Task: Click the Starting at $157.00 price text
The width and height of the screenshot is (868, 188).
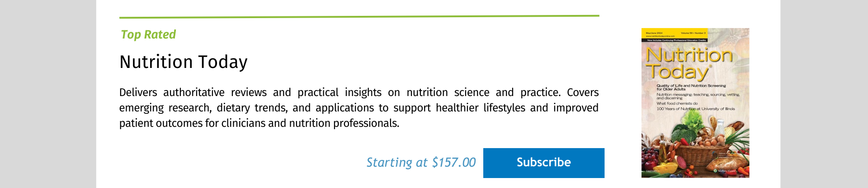Action: pyautogui.click(x=420, y=163)
